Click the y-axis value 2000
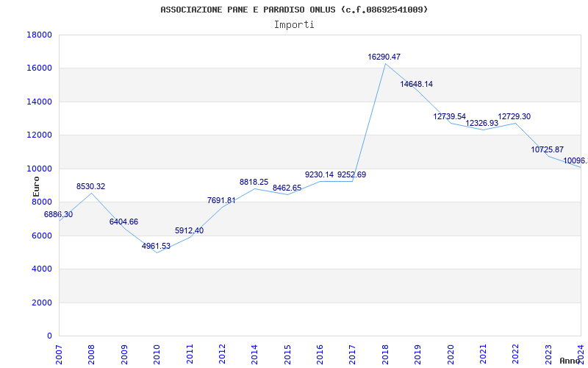Screen dimensions: 588x368 (42, 302)
